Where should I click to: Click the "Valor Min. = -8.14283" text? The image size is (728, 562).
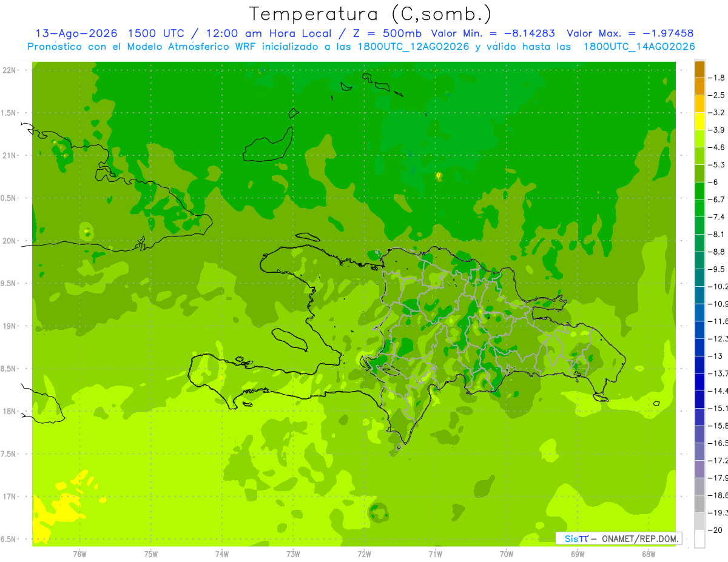(x=494, y=33)
